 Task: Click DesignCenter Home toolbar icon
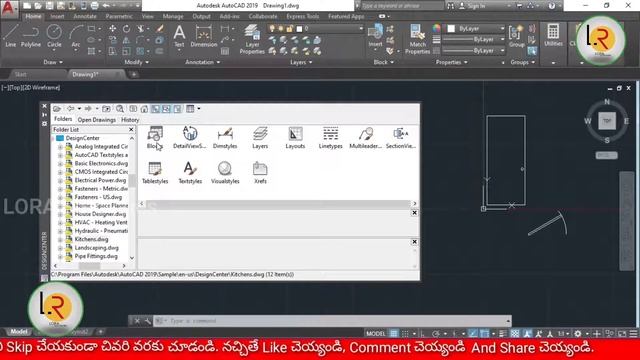point(144,109)
